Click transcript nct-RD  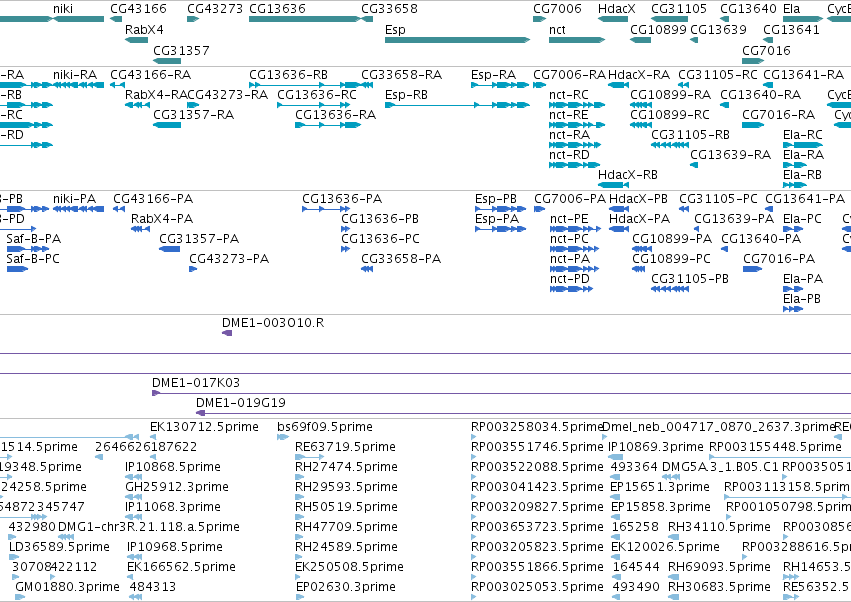tap(575, 164)
